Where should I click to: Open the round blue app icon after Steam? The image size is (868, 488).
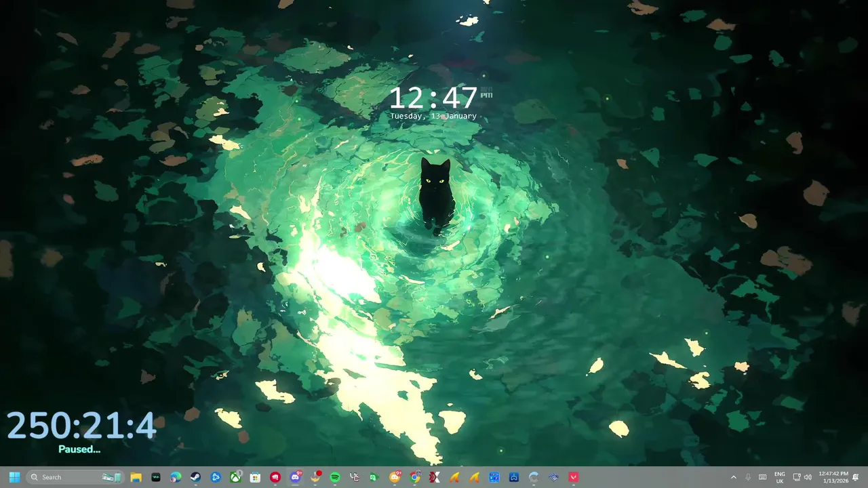tap(216, 477)
